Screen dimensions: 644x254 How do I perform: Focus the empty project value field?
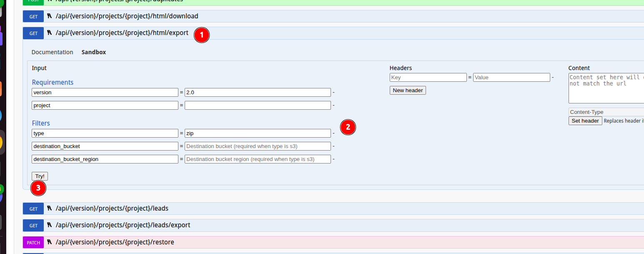point(258,106)
